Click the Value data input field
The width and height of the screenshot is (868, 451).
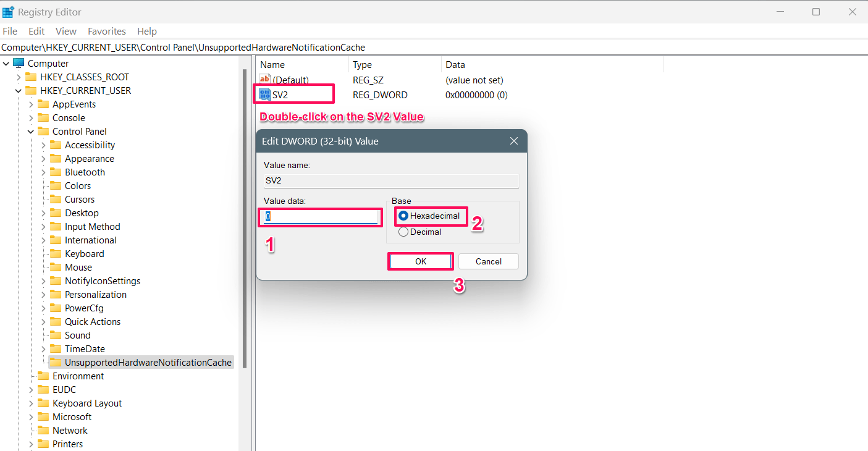pyautogui.click(x=321, y=216)
